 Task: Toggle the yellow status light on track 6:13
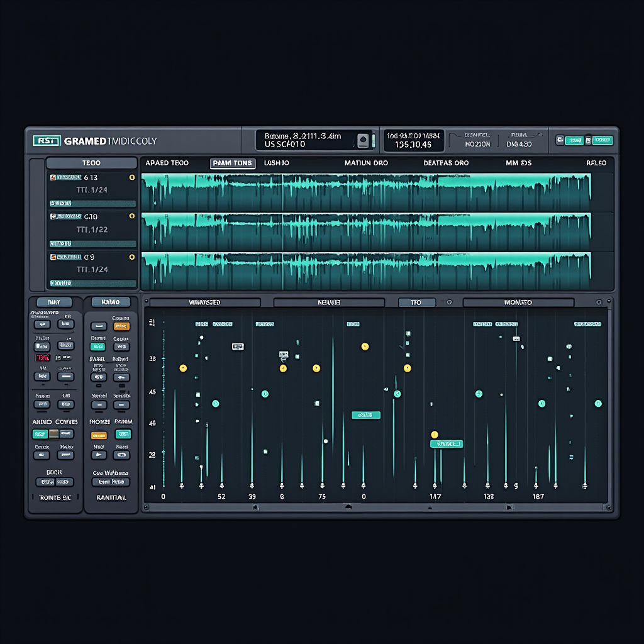point(133,178)
